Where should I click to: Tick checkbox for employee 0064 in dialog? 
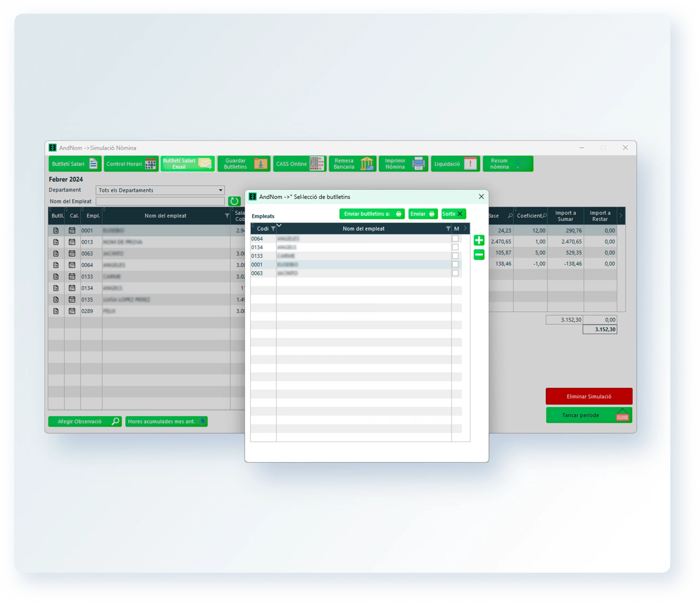pyautogui.click(x=455, y=239)
